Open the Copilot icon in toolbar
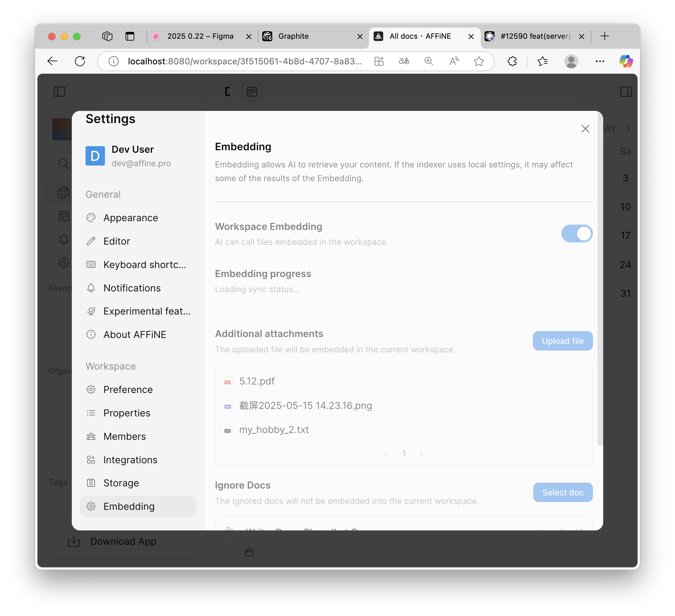This screenshot has width=675, height=616. [x=626, y=61]
